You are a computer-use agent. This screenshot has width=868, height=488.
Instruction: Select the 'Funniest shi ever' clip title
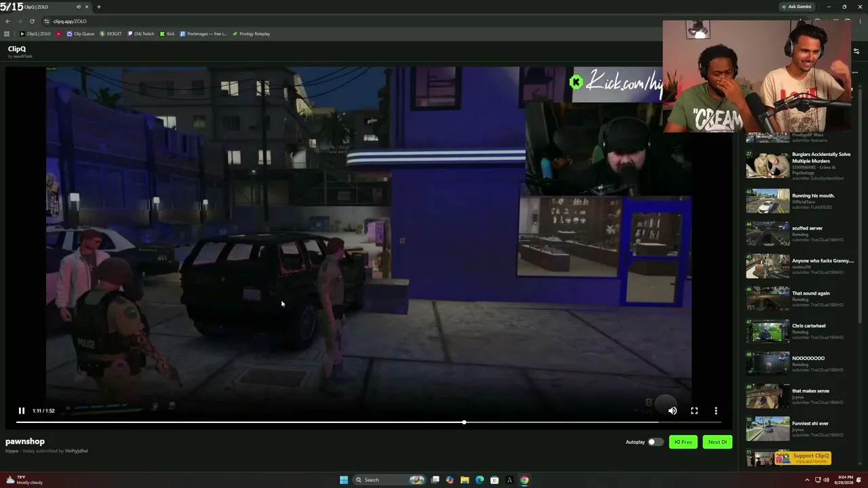(810, 424)
